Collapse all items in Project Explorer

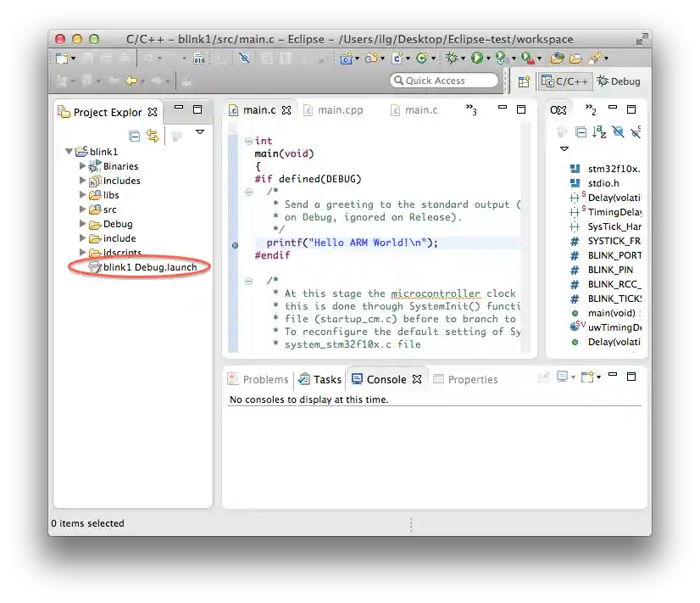point(133,135)
